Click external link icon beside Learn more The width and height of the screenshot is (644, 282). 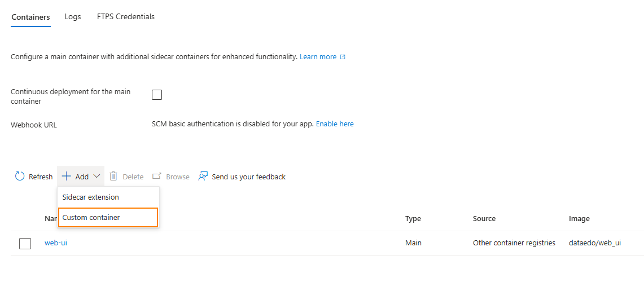[x=343, y=57]
